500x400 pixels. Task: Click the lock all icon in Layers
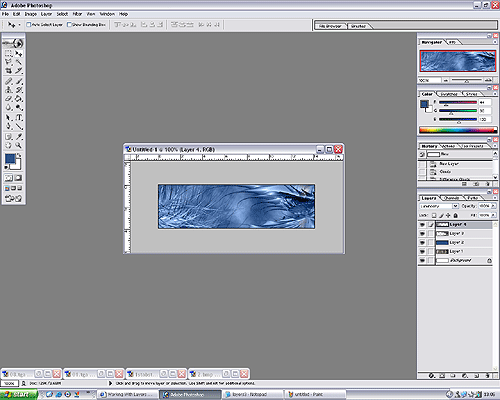coord(456,215)
